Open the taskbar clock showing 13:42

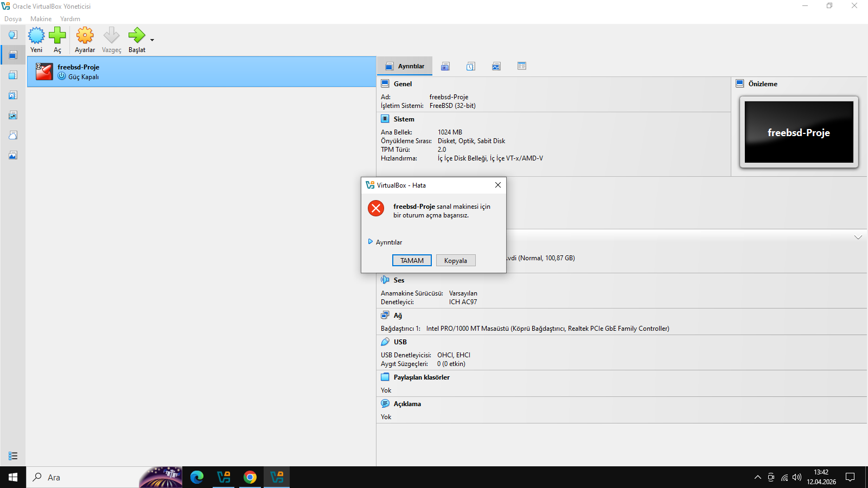(x=821, y=477)
